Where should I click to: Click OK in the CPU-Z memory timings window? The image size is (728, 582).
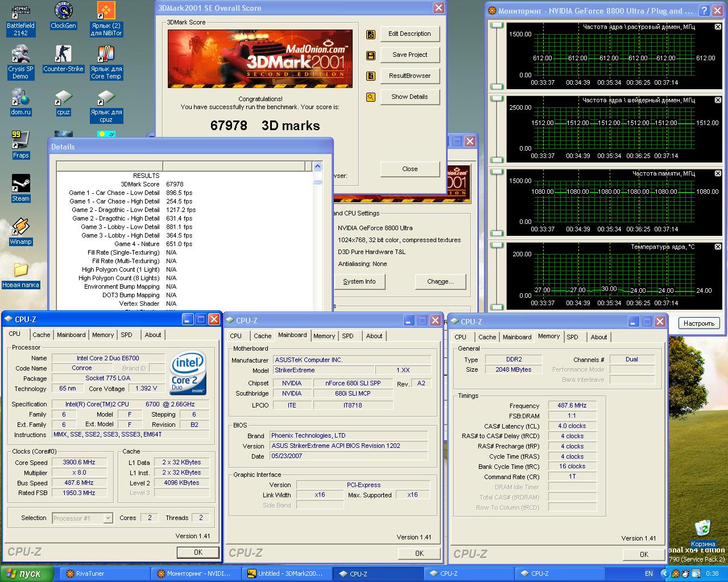pyautogui.click(x=644, y=554)
